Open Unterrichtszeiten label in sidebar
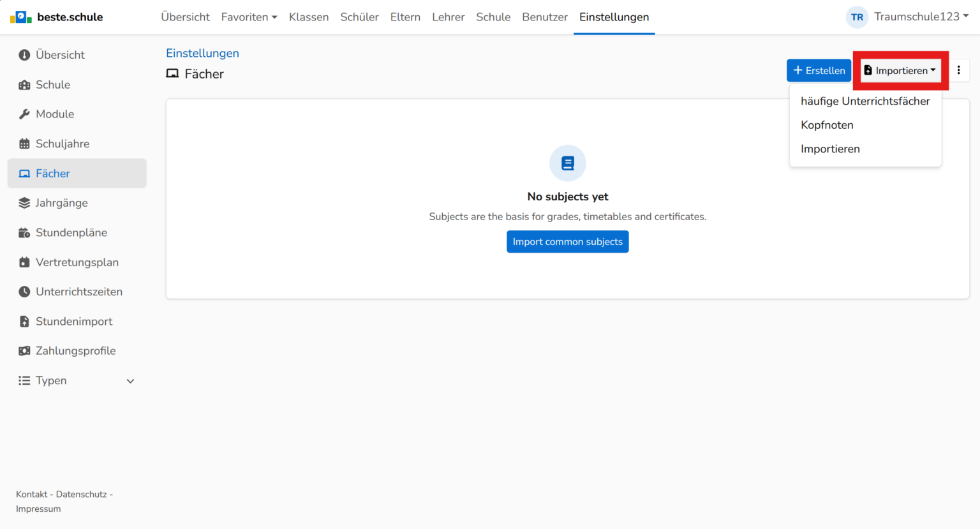The width and height of the screenshot is (980, 529). (x=79, y=292)
